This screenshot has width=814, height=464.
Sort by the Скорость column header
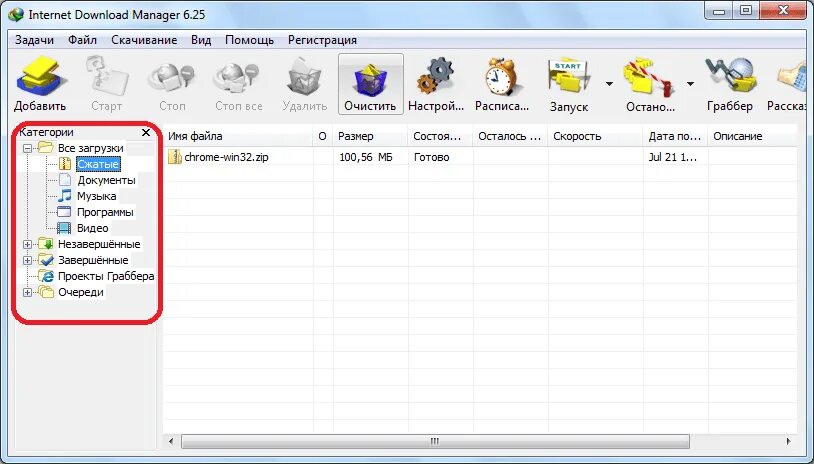[x=595, y=137]
